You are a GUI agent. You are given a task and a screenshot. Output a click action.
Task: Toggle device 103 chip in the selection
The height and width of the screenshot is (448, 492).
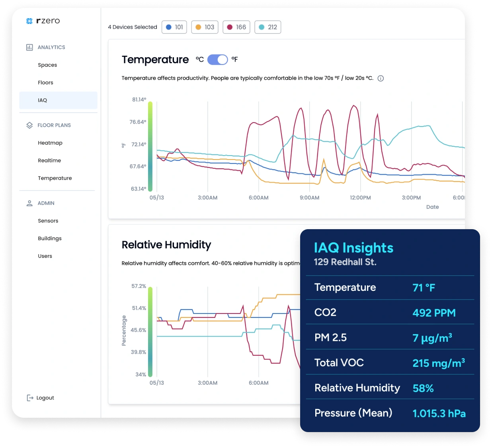205,27
